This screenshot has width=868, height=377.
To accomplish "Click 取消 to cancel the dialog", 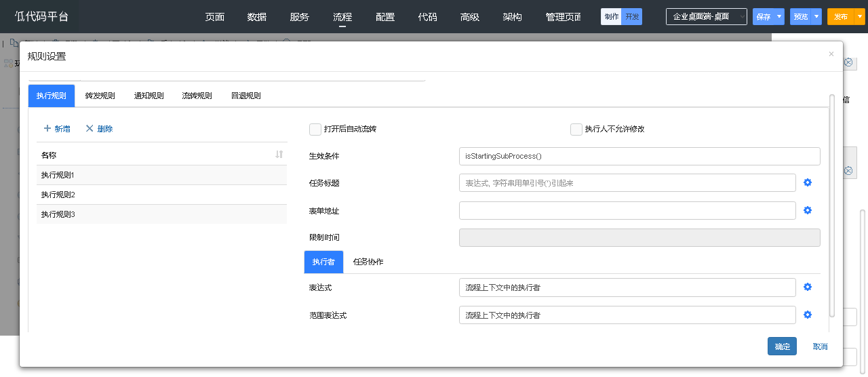I will tap(820, 346).
